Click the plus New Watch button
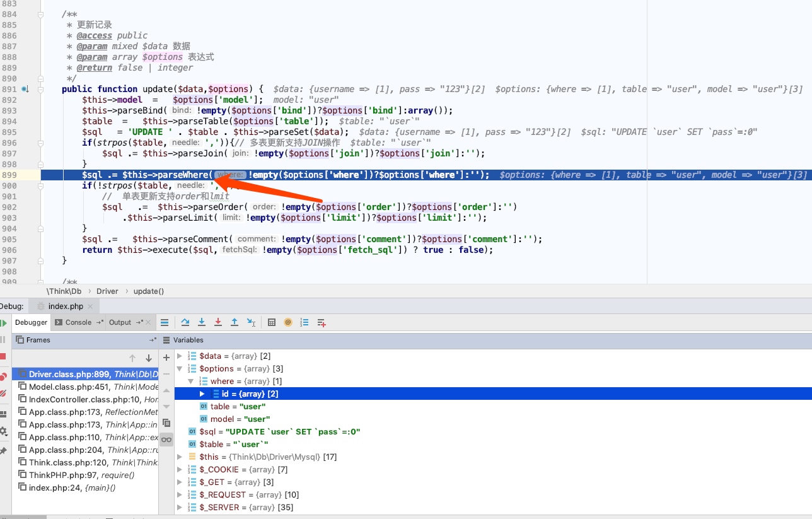Viewport: 812px width, 519px height. pos(166,358)
